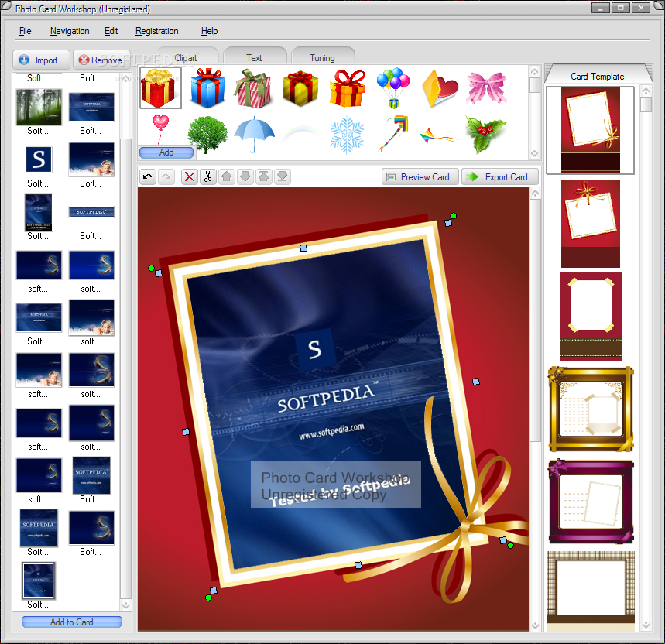
Task: Click the bottom-left green rotation handle
Action: point(208,598)
